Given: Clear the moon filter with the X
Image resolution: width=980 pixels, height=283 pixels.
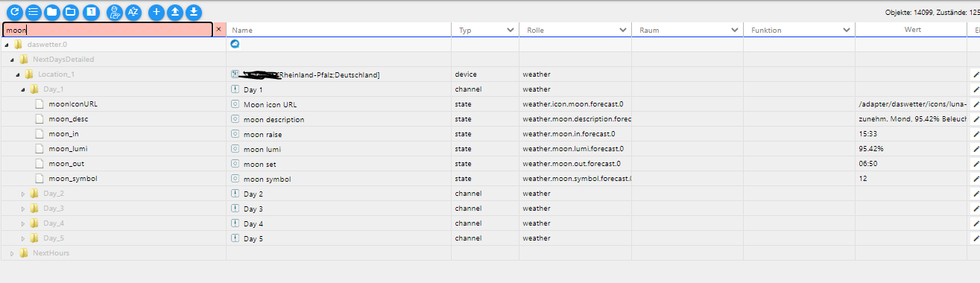Looking at the screenshot, I should click(218, 30).
